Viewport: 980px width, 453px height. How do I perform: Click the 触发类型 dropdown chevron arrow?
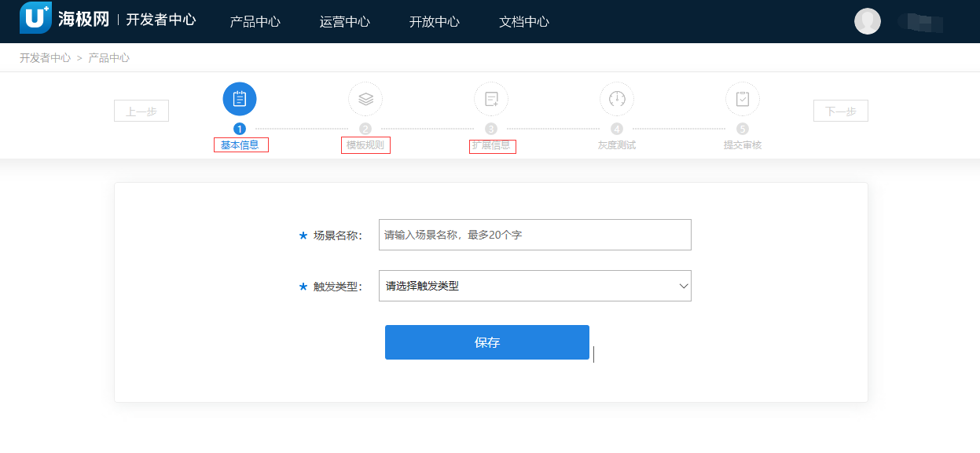(683, 286)
